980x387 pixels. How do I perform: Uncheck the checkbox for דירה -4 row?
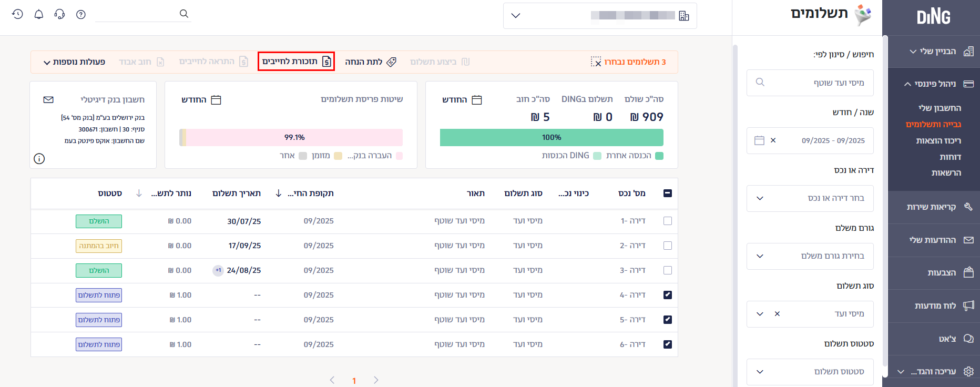(x=668, y=295)
